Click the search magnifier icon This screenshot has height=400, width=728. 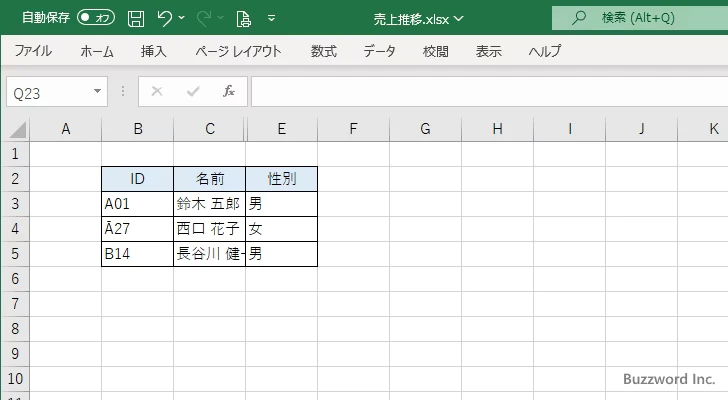point(578,18)
